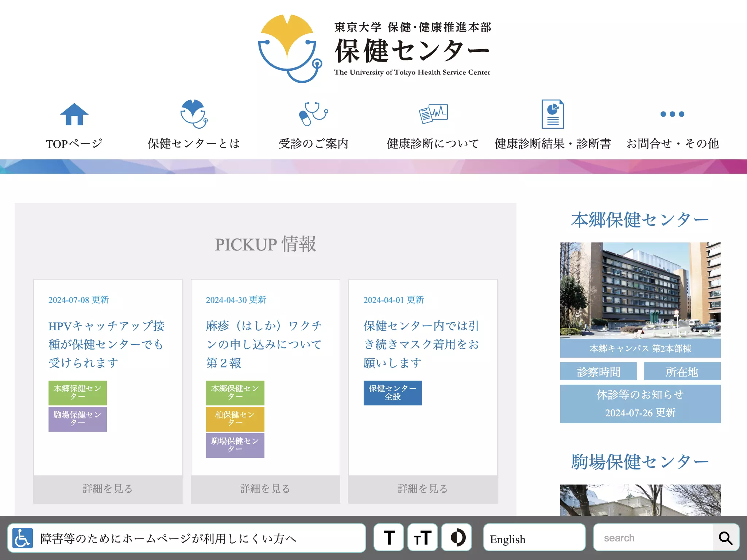This screenshot has width=747, height=560.
Task: Open the 駒場保健センター sidebar heading
Action: point(640,462)
